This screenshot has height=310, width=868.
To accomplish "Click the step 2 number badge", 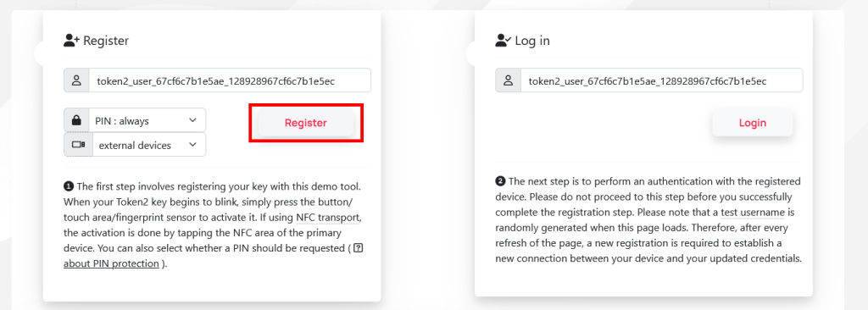I will (x=500, y=181).
